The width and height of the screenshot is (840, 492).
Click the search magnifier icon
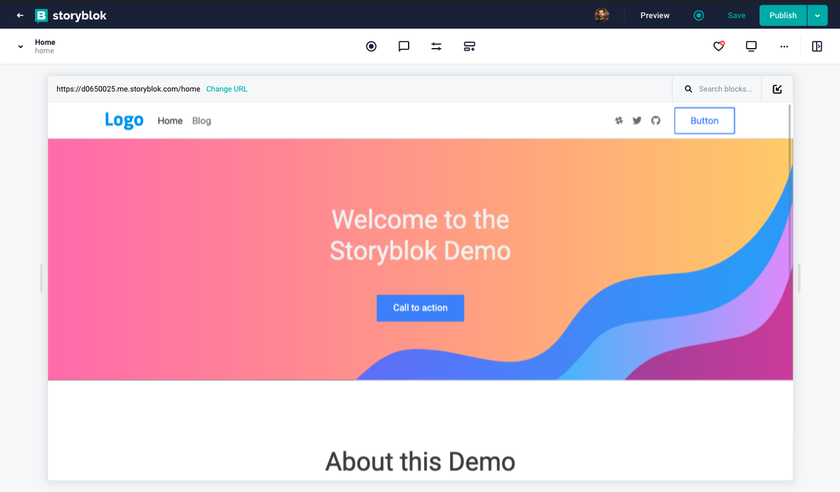[688, 89]
